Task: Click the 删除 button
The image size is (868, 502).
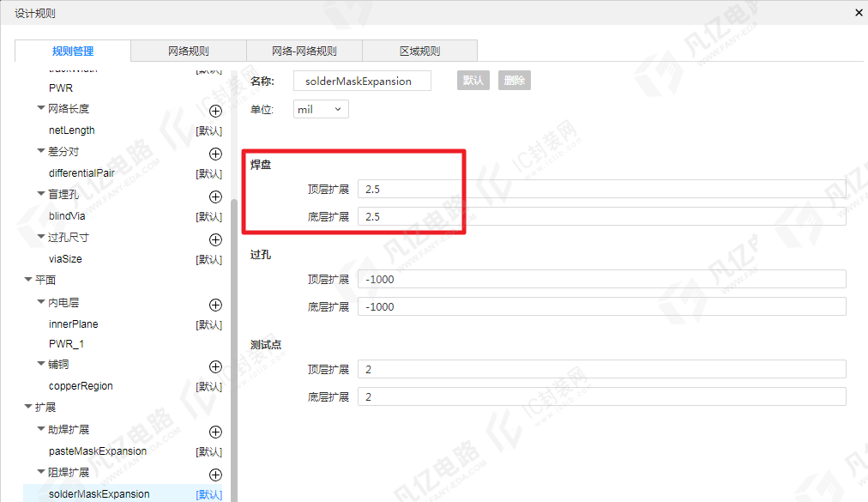Action: coord(515,81)
